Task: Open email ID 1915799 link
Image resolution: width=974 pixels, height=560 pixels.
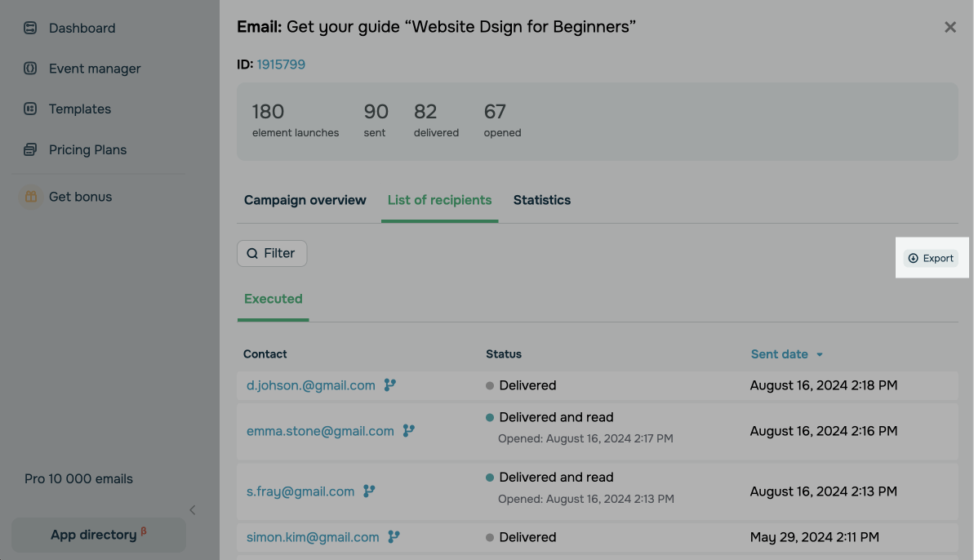Action: [281, 64]
